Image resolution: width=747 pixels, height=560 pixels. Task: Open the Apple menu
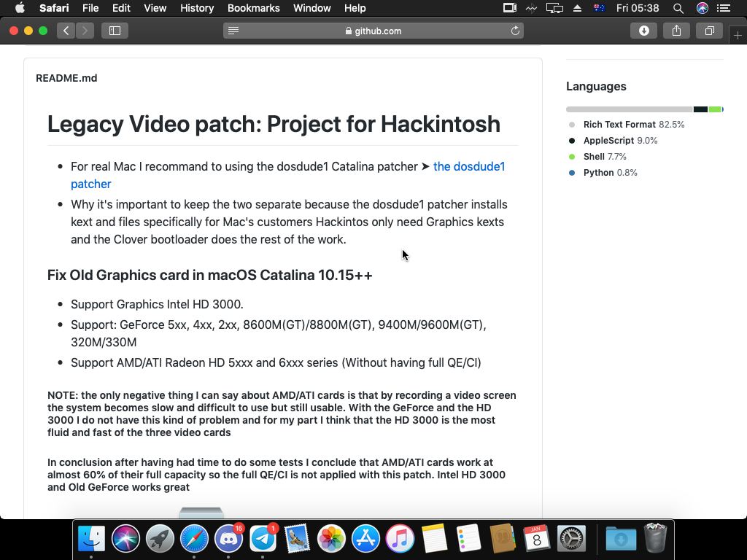(20, 8)
